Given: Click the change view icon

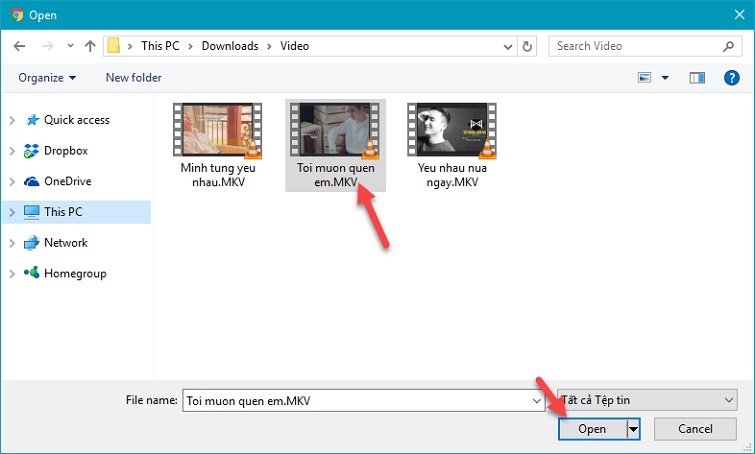Looking at the screenshot, I should [x=645, y=77].
